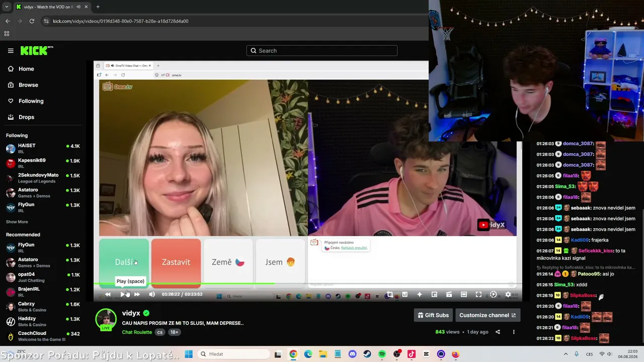Skip forward with the fast-forward icon
Screen dimensions: 644x362
pos(137,295)
